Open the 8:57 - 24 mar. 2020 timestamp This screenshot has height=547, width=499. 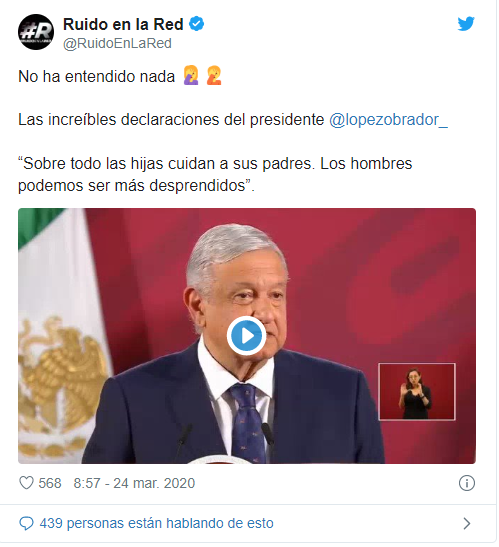click(134, 483)
